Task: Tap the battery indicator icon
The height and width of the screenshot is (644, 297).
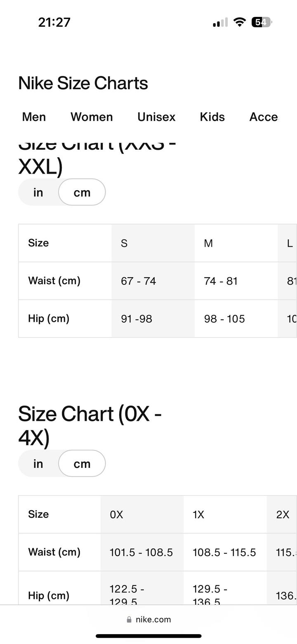Action: (262, 22)
